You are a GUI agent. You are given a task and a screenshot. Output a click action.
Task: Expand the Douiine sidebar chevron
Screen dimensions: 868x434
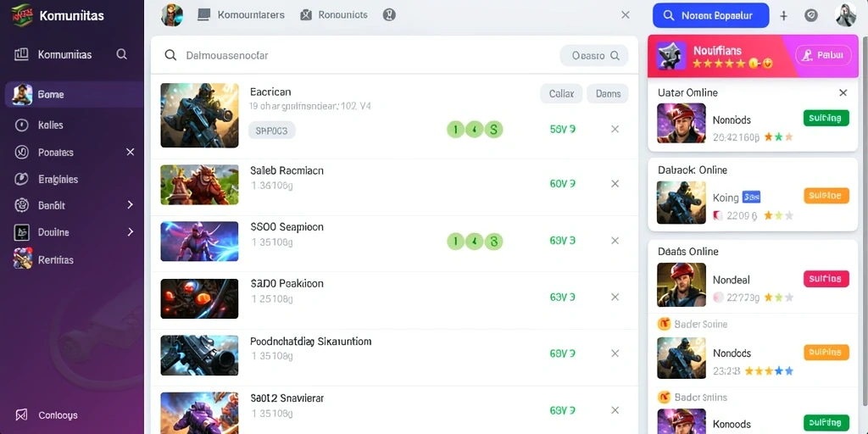130,232
